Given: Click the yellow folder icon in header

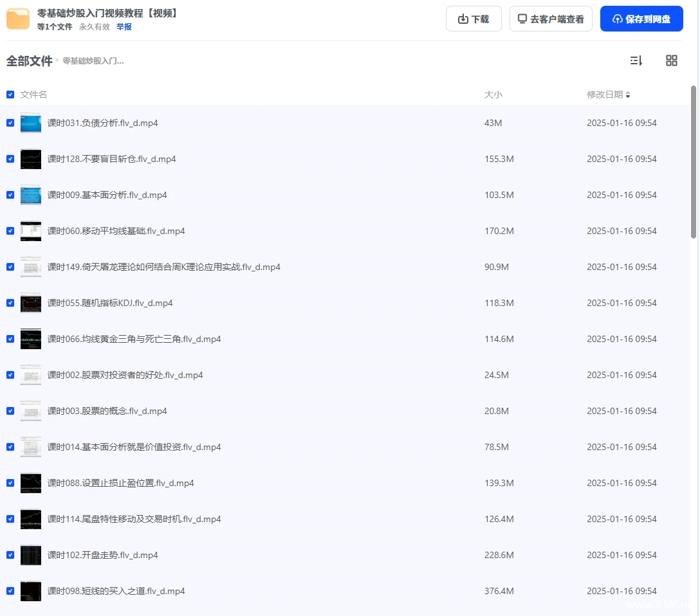Looking at the screenshot, I should (x=18, y=19).
